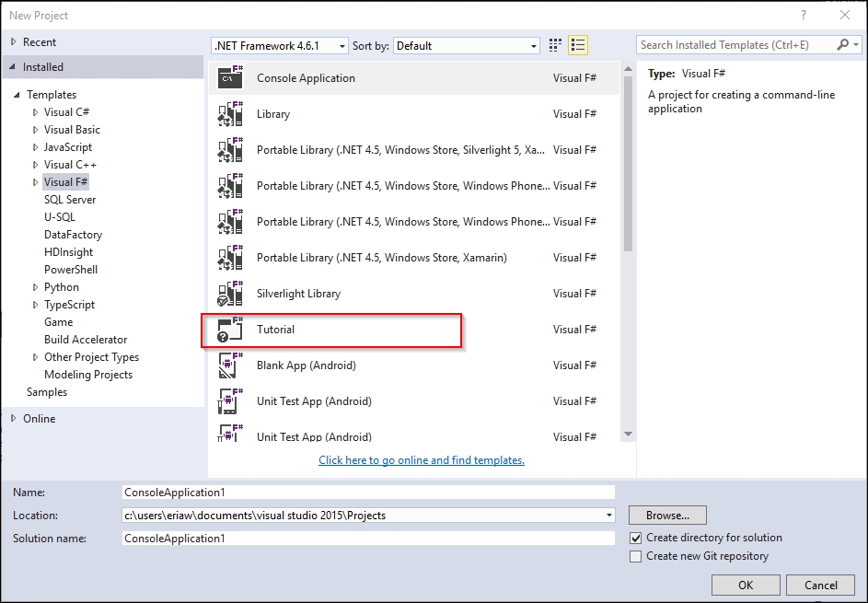Enable Create new Git repository checkbox
This screenshot has width=868, height=603.
(x=635, y=556)
